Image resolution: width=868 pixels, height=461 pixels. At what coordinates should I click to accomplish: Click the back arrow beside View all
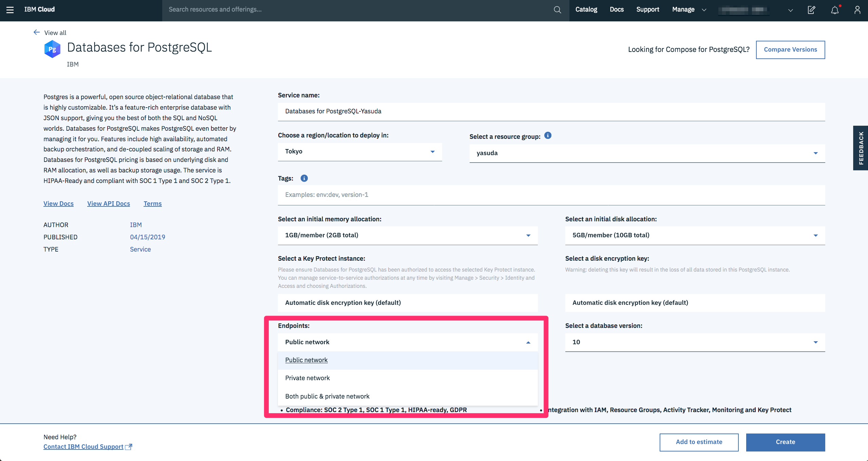37,32
